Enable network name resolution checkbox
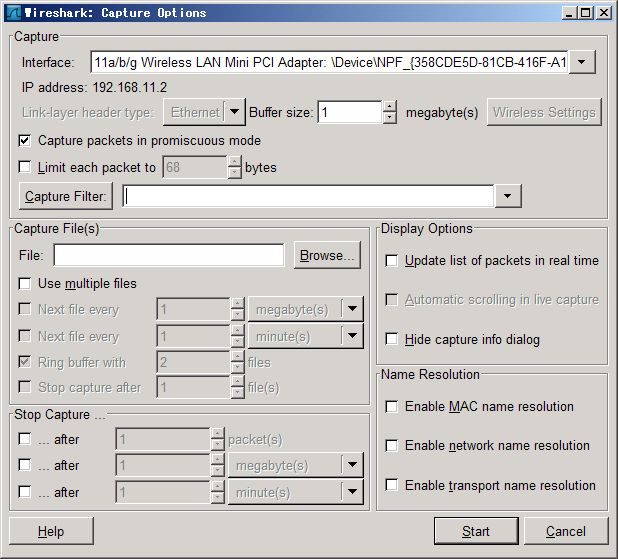This screenshot has height=559, width=618. click(391, 445)
